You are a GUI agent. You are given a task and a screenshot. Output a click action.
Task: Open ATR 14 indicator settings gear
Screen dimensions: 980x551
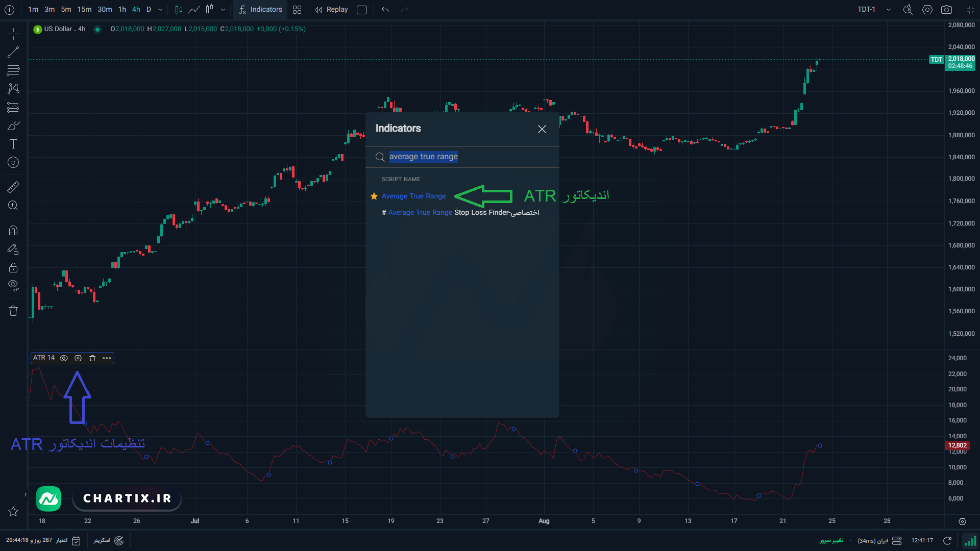78,358
